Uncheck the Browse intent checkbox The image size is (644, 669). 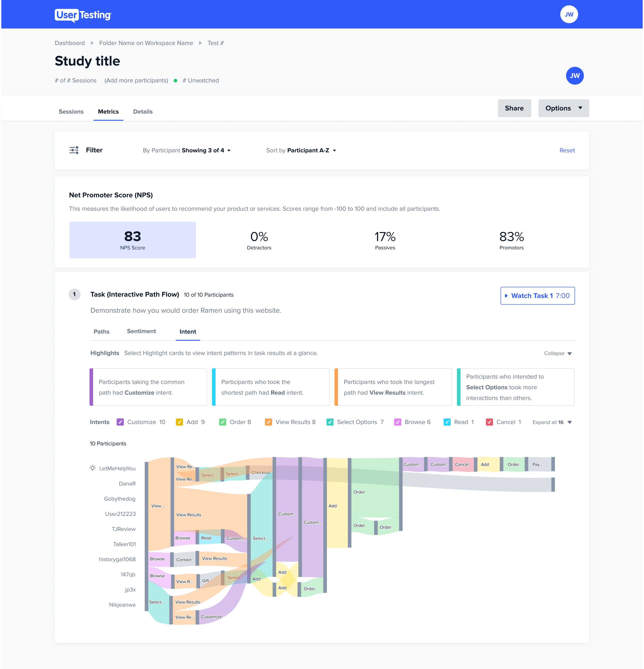pyautogui.click(x=397, y=422)
